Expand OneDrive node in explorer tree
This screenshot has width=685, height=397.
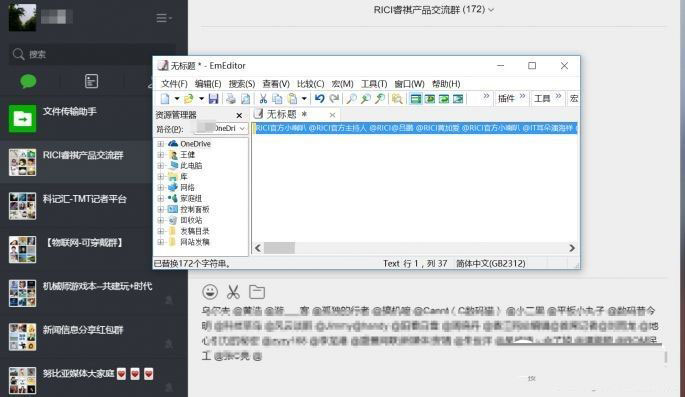(x=160, y=144)
